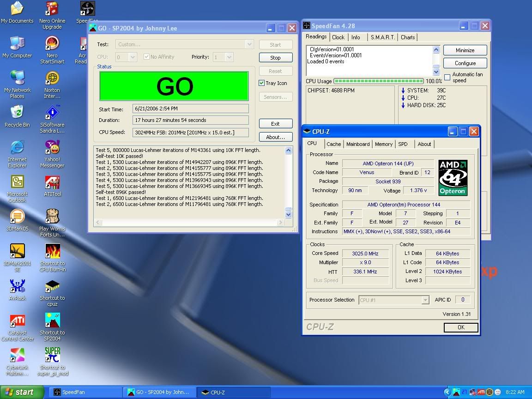
Task: Open the Test dropdown in SP2004
Action: click(249, 44)
